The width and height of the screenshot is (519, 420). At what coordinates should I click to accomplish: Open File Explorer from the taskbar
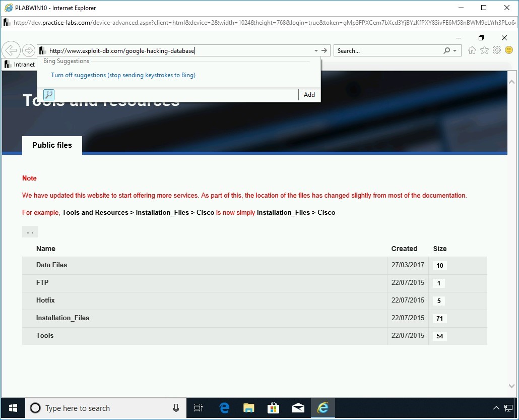(248, 408)
